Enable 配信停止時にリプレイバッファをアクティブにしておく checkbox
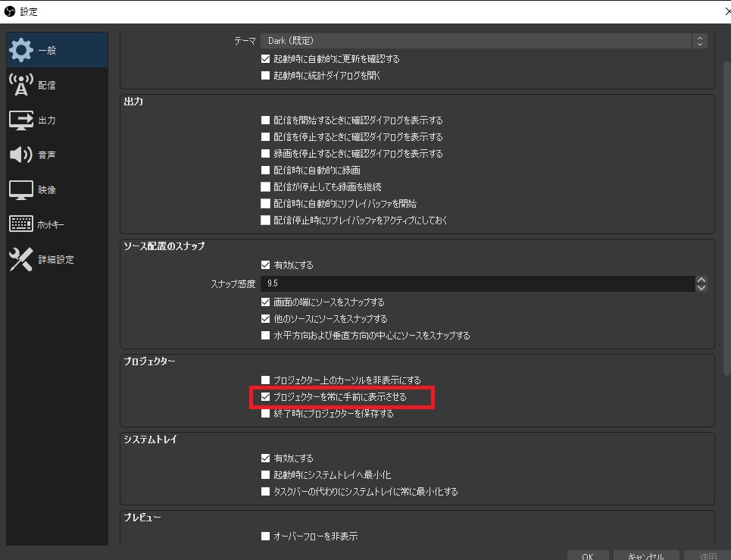 [266, 220]
